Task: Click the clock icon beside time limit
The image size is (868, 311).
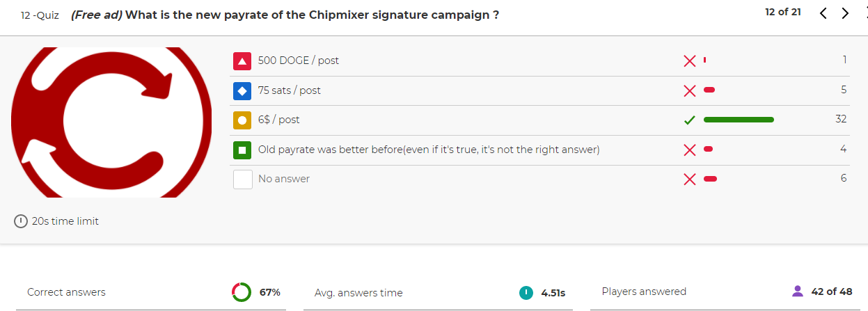Action: [x=21, y=221]
